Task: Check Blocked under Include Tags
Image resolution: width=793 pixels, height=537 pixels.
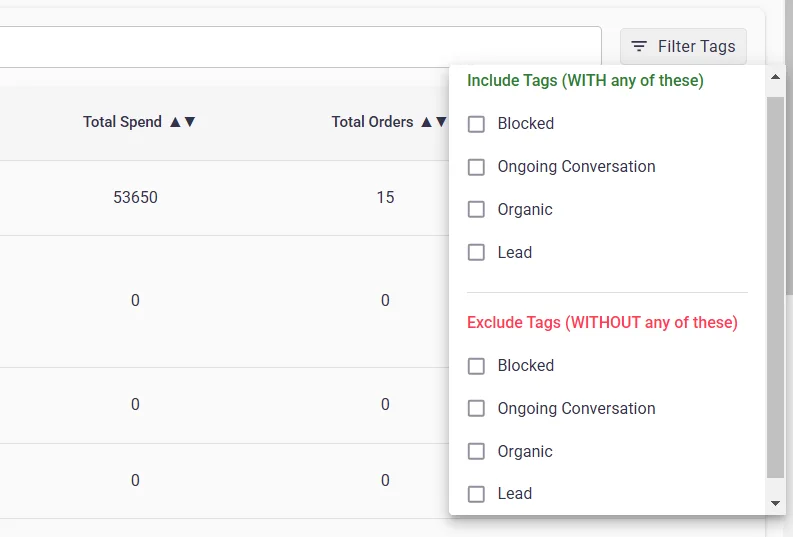Action: (476, 124)
